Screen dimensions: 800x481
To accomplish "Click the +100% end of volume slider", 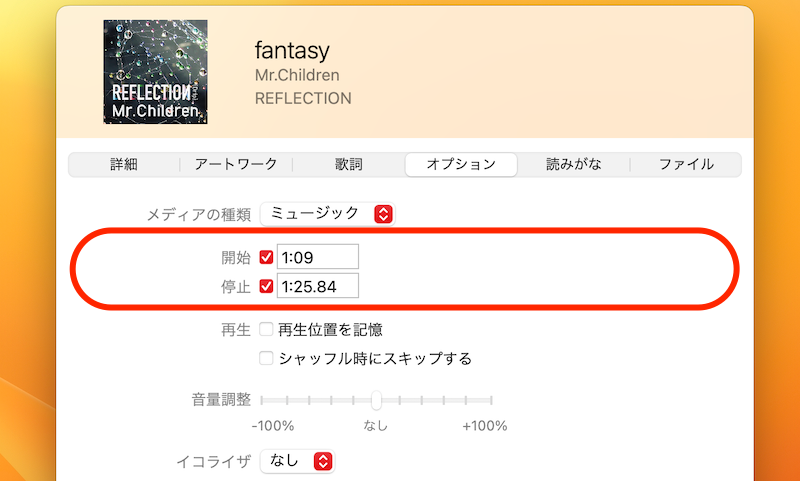I will 491,401.
